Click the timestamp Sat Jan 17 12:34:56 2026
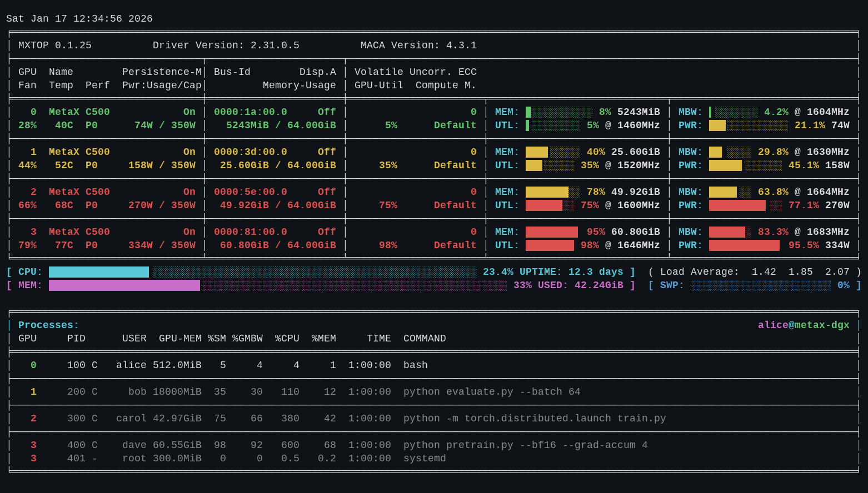Image resolution: width=868 pixels, height=493 pixels. coord(79,19)
